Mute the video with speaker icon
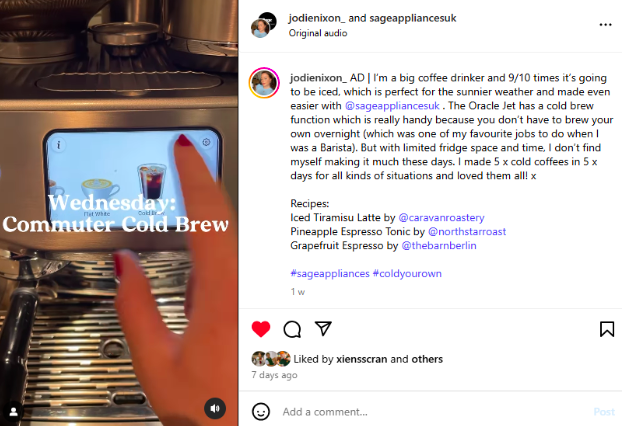Image resolution: width=640 pixels, height=426 pixels. [215, 408]
